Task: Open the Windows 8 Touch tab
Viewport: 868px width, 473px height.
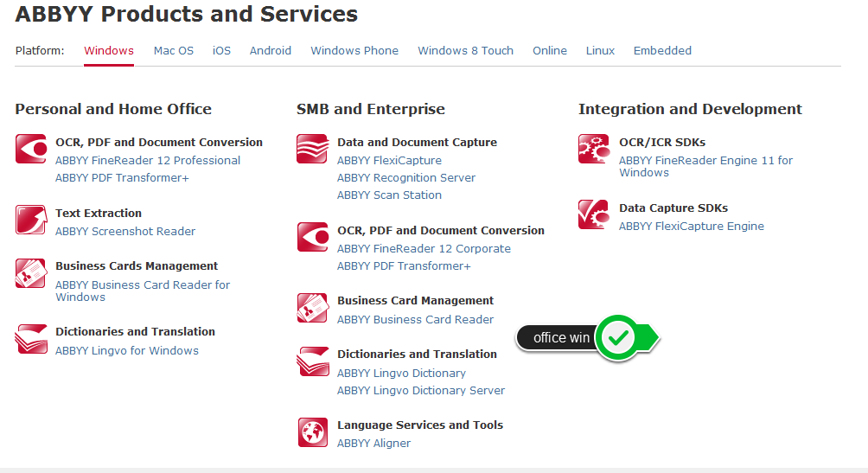Action: (x=465, y=50)
